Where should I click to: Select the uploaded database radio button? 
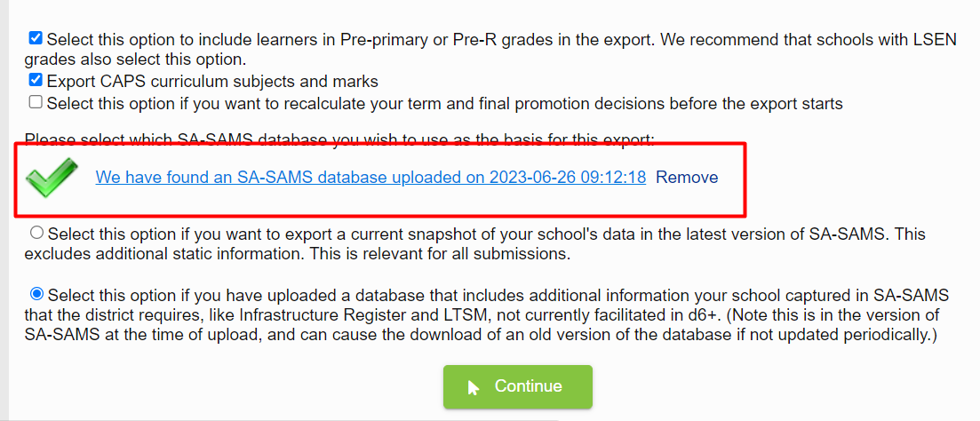coord(37,293)
